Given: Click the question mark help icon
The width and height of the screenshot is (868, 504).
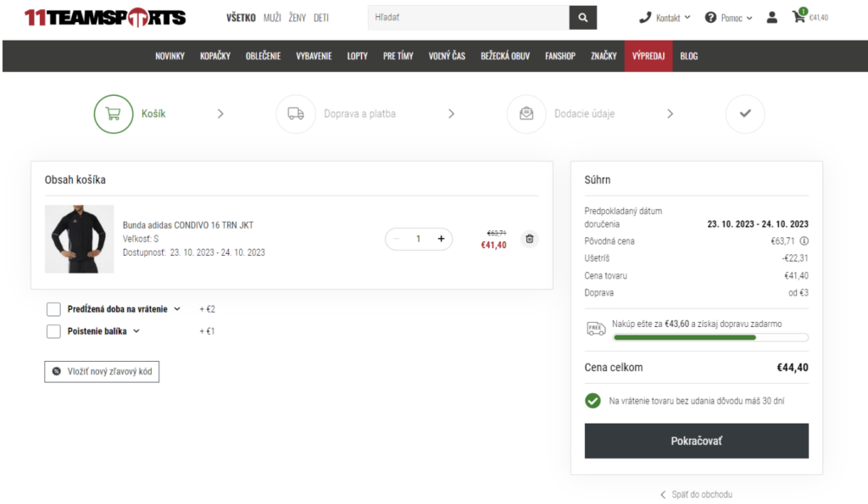Looking at the screenshot, I should [x=710, y=18].
